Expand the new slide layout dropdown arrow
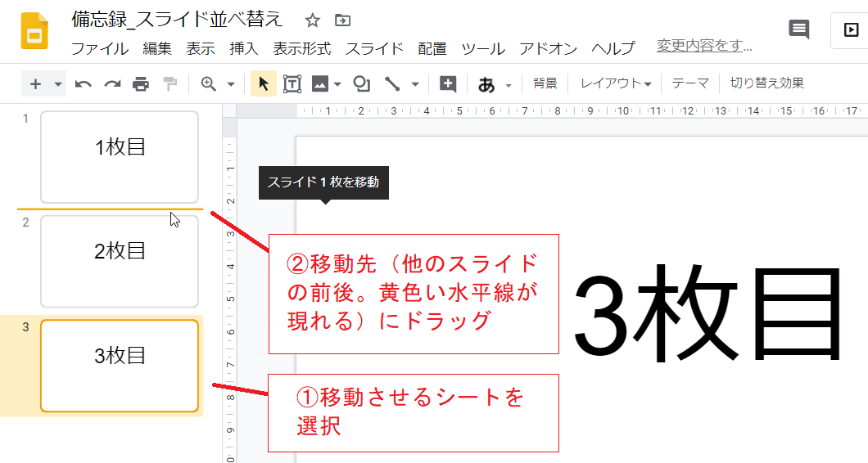This screenshot has width=868, height=463. pos(57,84)
